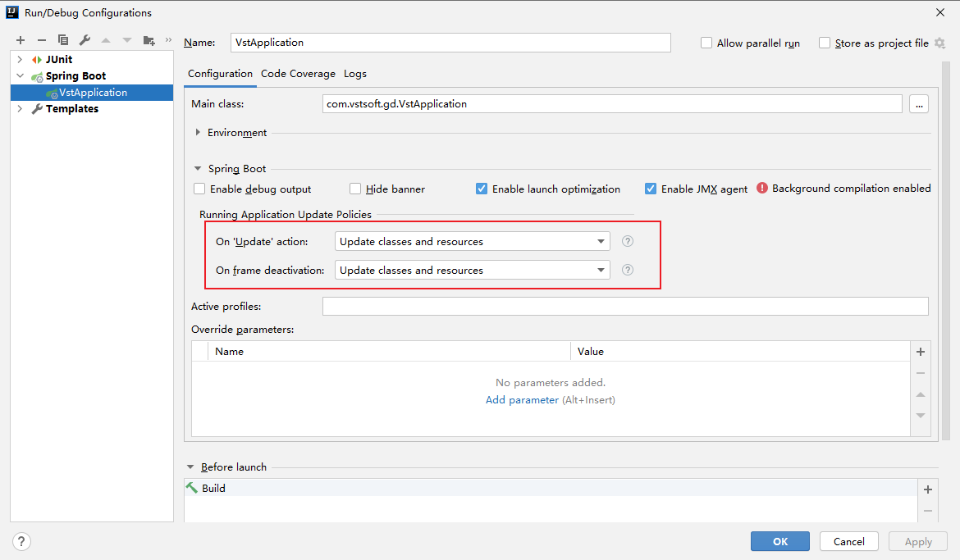This screenshot has width=960, height=560.
Task: Toggle the Hide banner checkbox
Action: pos(355,189)
